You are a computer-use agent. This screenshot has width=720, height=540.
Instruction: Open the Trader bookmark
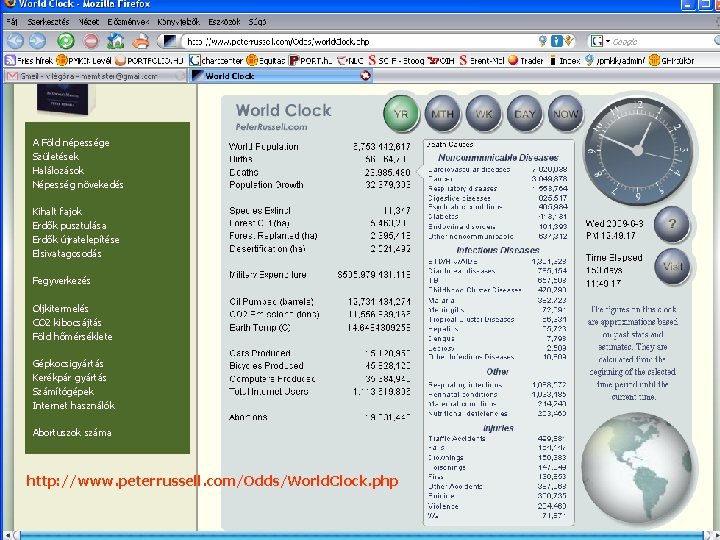[526, 60]
